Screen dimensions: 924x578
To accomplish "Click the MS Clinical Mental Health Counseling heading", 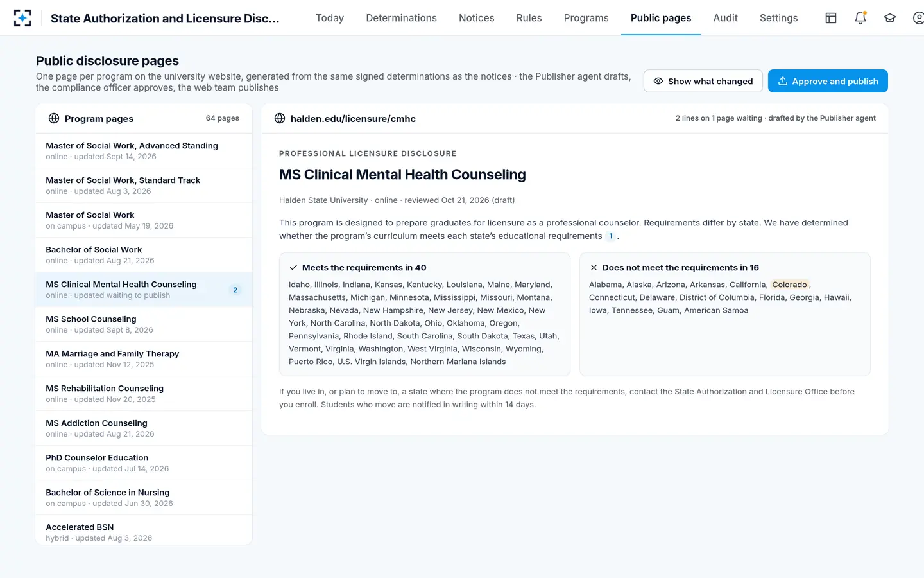I will [x=402, y=175].
